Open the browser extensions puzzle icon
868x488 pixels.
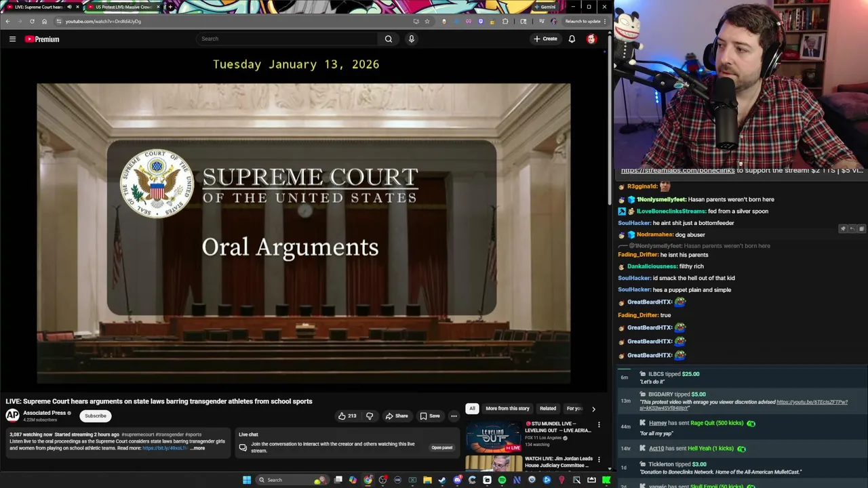click(505, 21)
